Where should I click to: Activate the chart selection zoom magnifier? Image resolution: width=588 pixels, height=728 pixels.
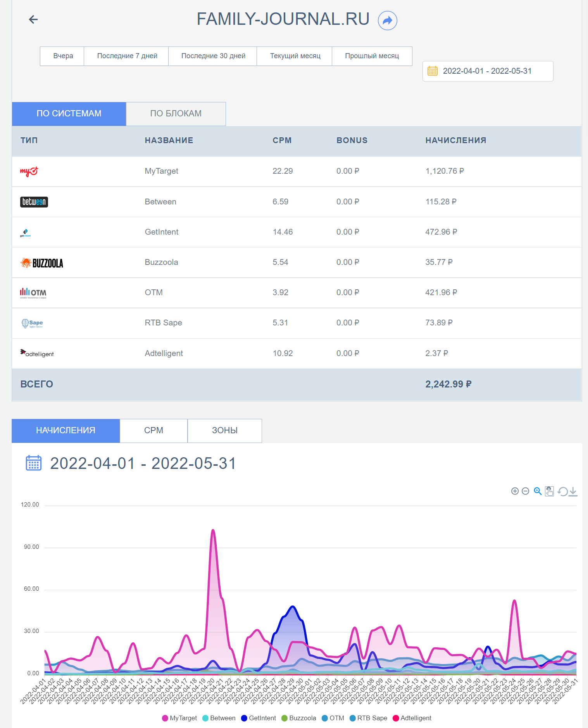pos(538,491)
